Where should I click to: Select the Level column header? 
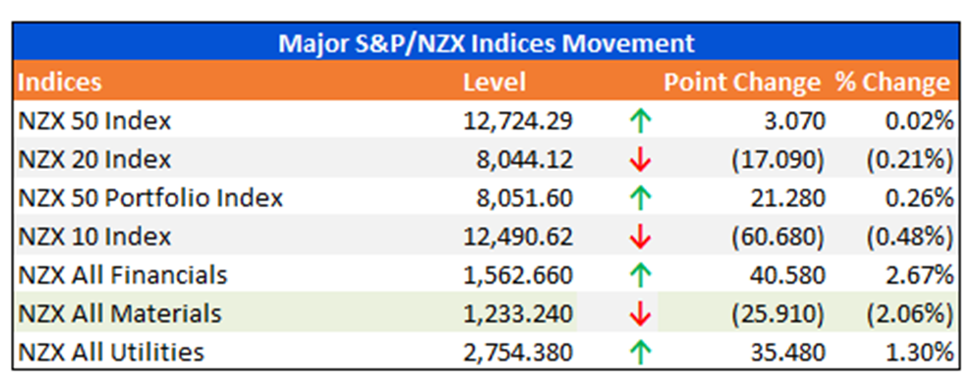[x=494, y=82]
